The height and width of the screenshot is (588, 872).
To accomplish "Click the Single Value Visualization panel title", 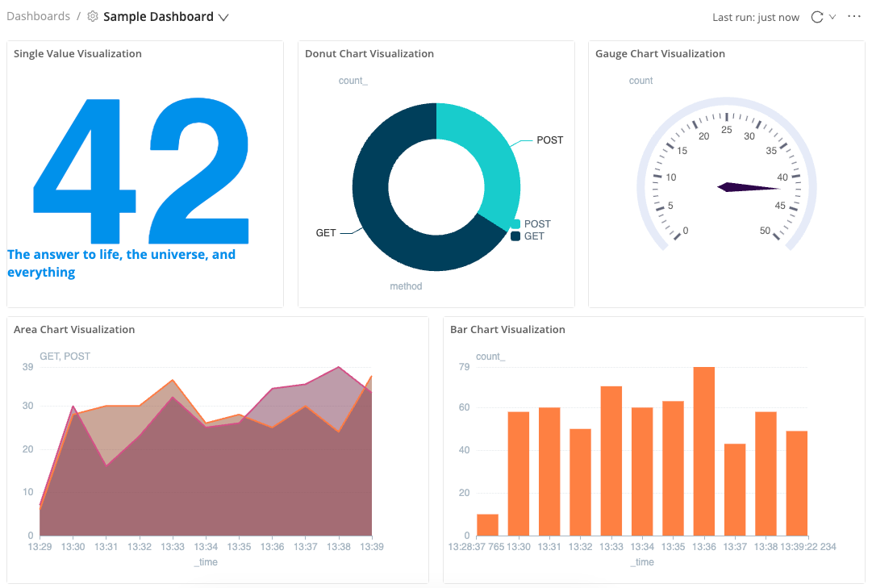I will tap(77, 53).
